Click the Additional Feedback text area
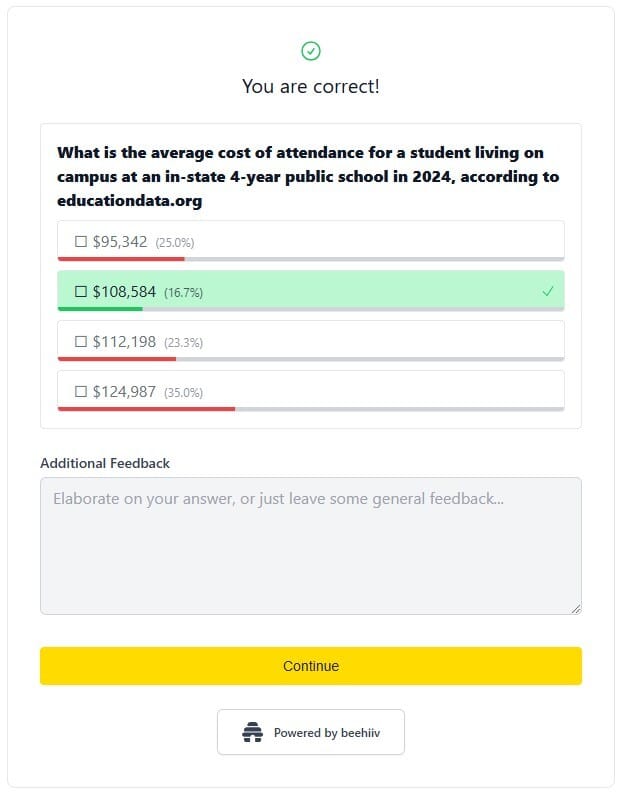Viewport: 626px width, 796px height. tap(310, 545)
